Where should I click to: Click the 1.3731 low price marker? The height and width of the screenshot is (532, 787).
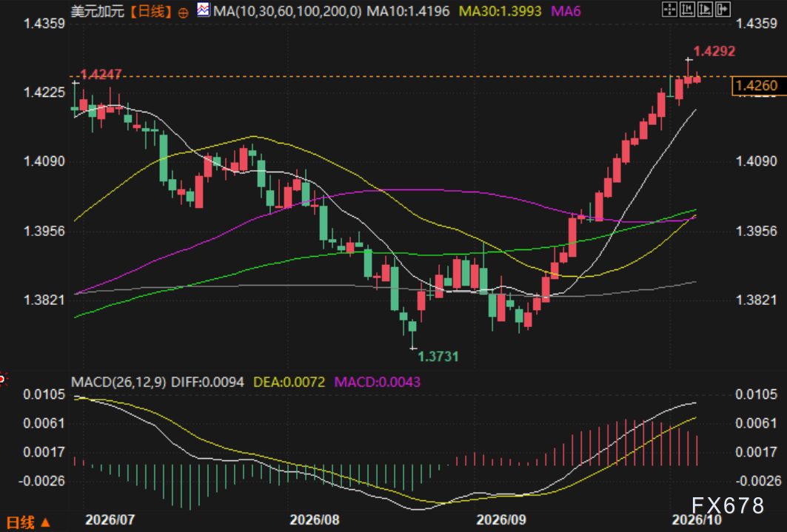438,357
